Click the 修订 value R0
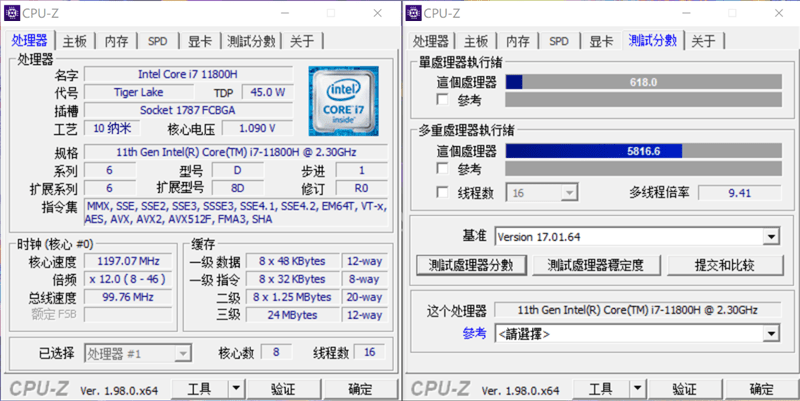The height and width of the screenshot is (401, 800). pyautogui.click(x=361, y=188)
